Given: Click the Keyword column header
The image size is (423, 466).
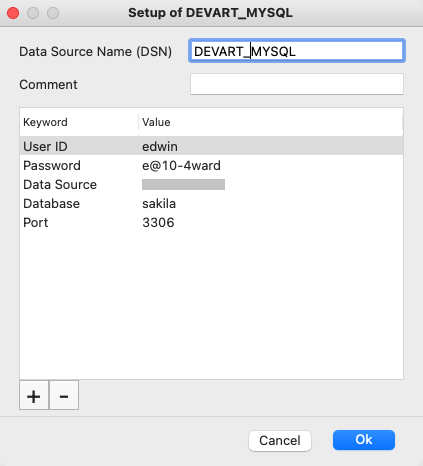Looking at the screenshot, I should tap(79, 122).
